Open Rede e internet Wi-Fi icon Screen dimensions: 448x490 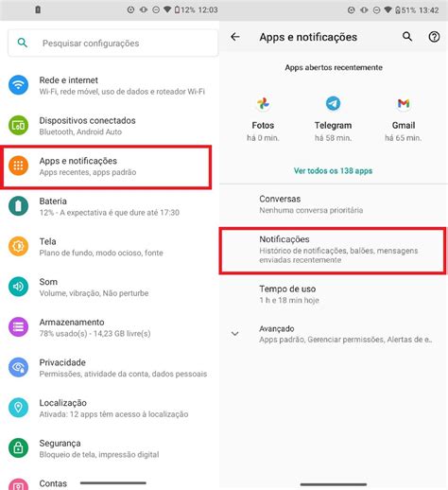18,85
